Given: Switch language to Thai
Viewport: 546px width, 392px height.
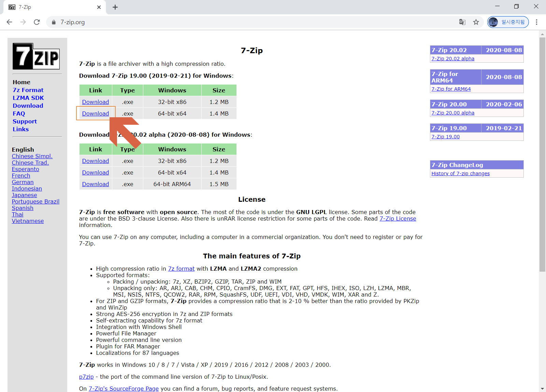Looking at the screenshot, I should pos(18,214).
